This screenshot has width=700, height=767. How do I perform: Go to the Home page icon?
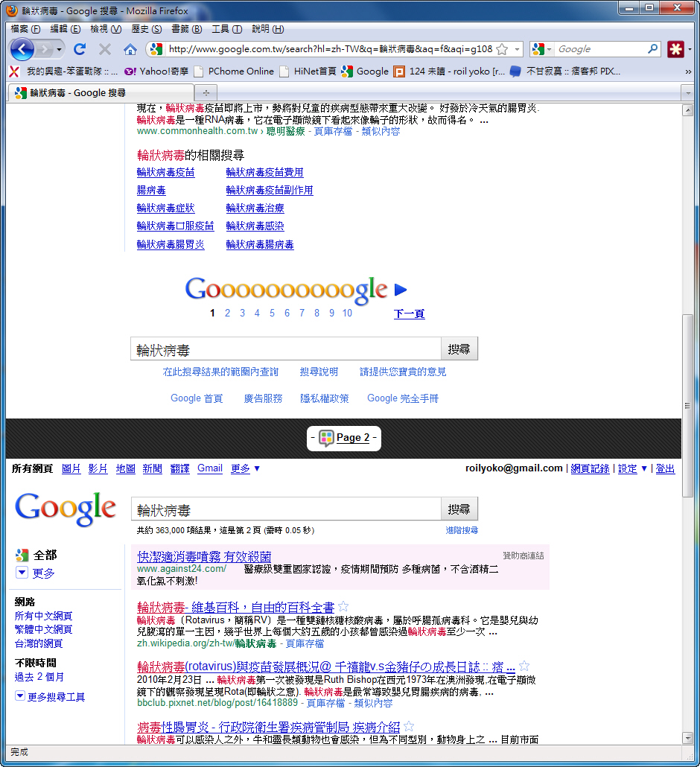(130, 49)
